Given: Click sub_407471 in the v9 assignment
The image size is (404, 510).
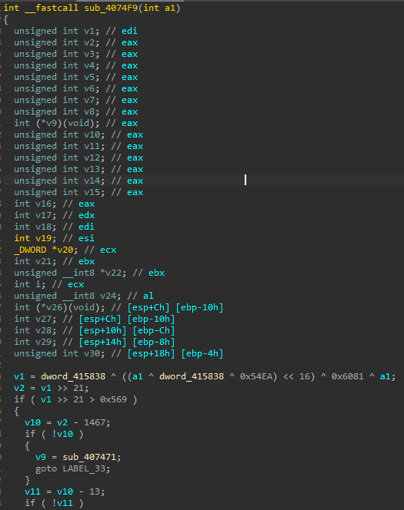Looking at the screenshot, I should pos(90,457).
